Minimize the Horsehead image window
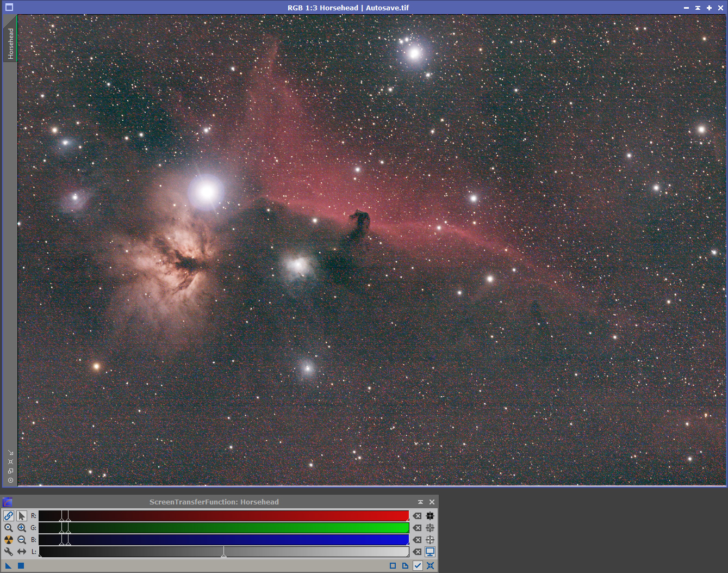Viewport: 728px width, 573px height. point(686,8)
